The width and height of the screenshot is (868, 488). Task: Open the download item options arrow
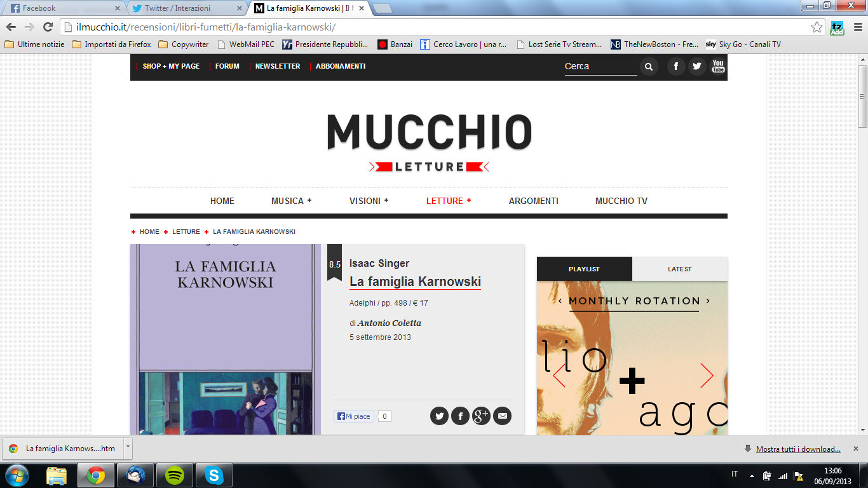tap(128, 447)
